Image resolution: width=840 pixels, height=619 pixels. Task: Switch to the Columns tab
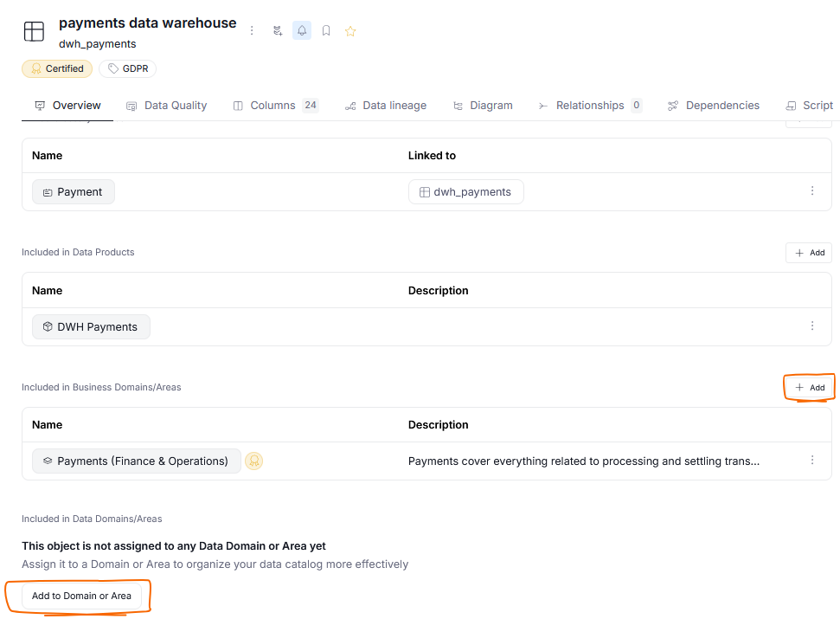274,106
